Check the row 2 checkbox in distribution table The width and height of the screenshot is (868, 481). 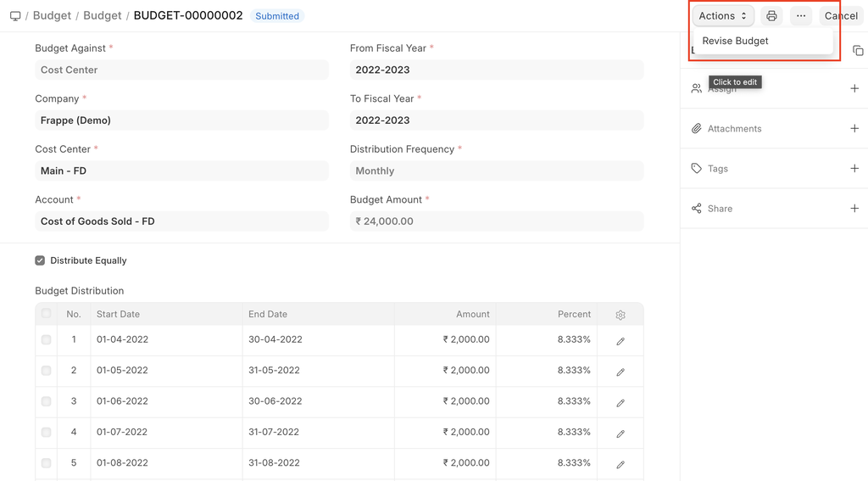tap(47, 371)
